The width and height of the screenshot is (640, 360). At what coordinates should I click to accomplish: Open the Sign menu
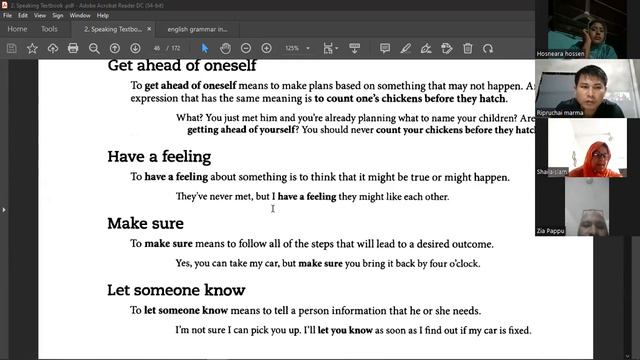pos(58,16)
